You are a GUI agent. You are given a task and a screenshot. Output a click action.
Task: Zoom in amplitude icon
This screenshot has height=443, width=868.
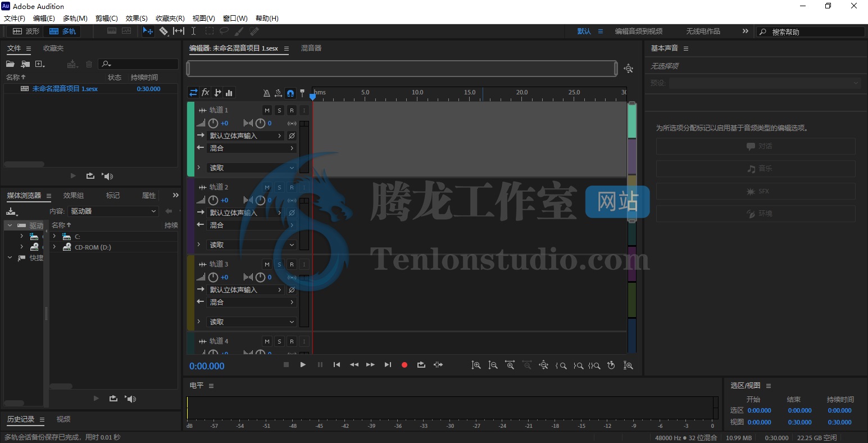476,365
